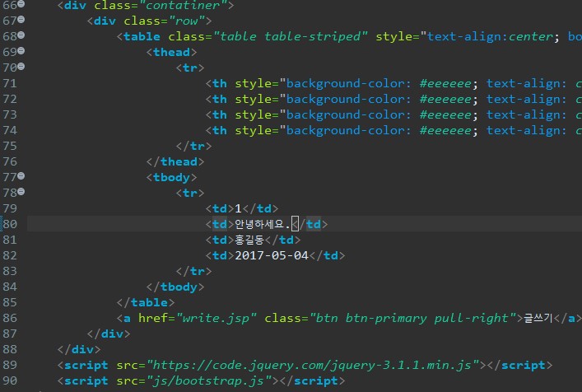
Task: Click the text-align:center style value on line 68
Action: pos(490,36)
